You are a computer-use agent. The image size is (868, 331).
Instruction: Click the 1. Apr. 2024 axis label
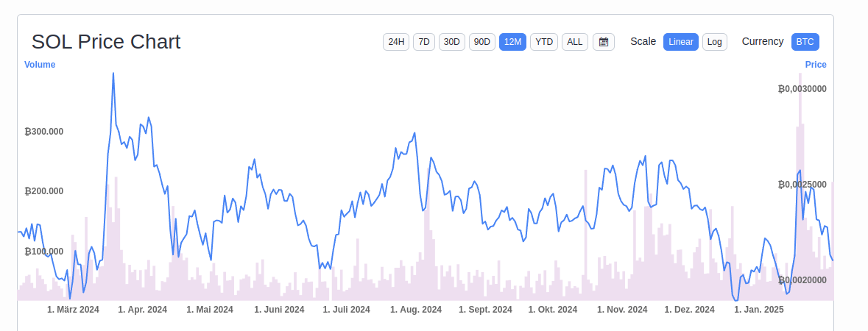142,310
